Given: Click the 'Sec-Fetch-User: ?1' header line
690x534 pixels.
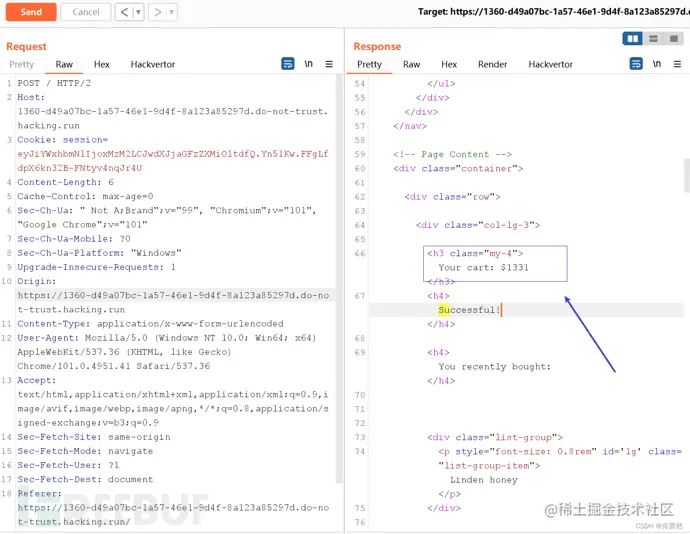Looking at the screenshot, I should pos(68,465).
